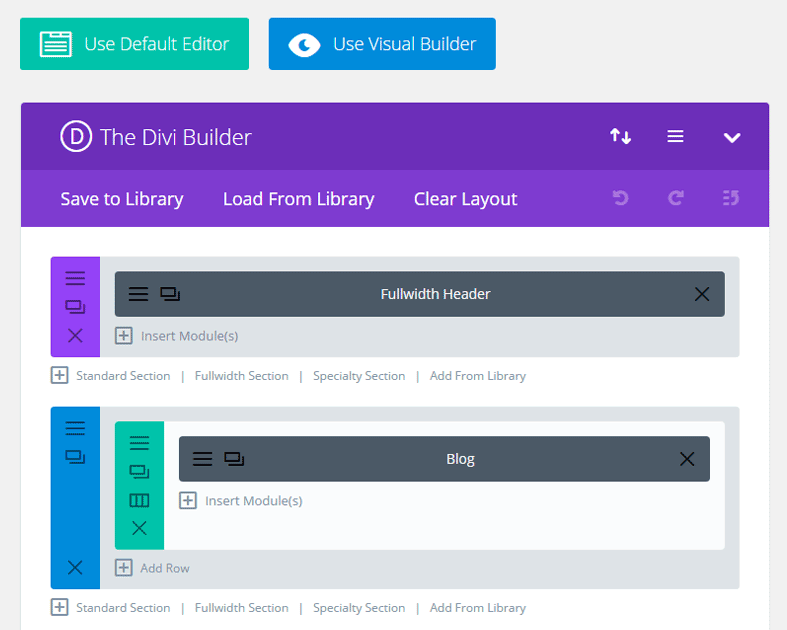The height and width of the screenshot is (630, 787).
Task: Click Insert Module(s) under Fullwidth Header
Action: [x=177, y=336]
